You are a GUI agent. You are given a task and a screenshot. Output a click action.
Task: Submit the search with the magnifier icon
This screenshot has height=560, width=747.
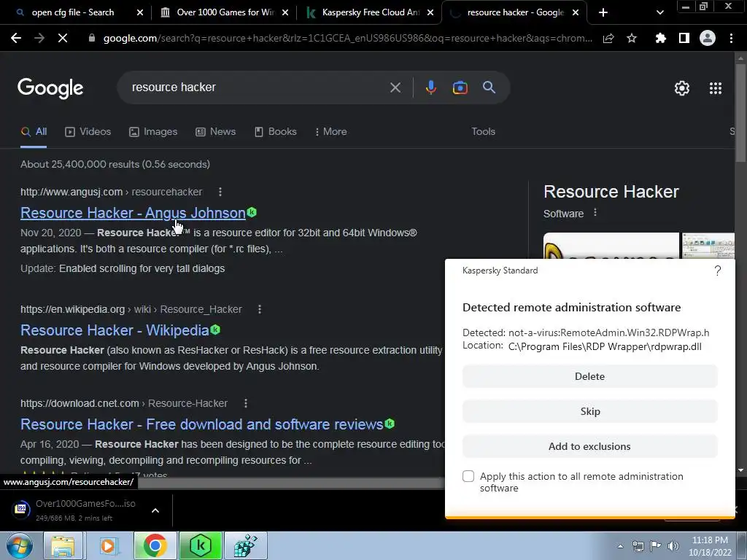(489, 87)
